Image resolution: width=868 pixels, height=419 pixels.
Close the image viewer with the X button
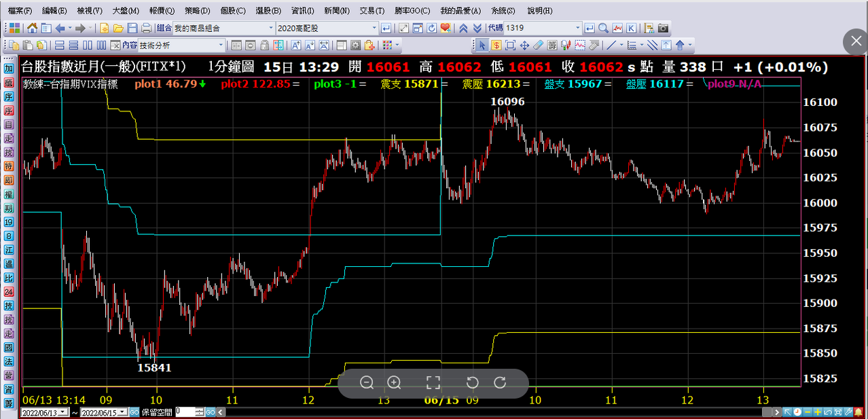856,41
